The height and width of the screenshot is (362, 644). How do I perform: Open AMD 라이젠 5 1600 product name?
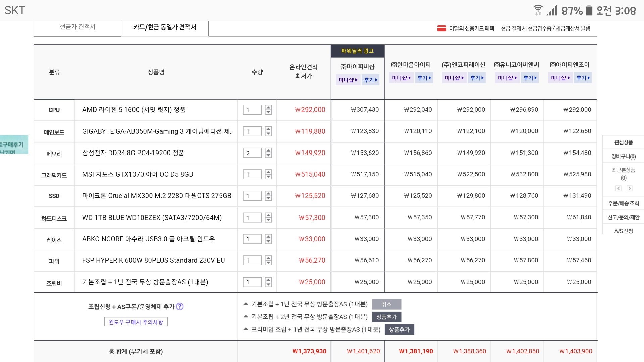tap(134, 110)
